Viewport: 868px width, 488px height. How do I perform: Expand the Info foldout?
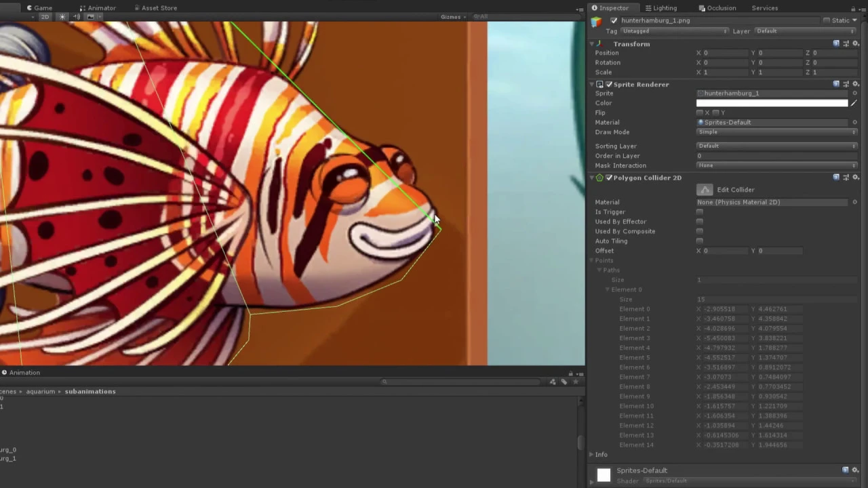(x=591, y=454)
